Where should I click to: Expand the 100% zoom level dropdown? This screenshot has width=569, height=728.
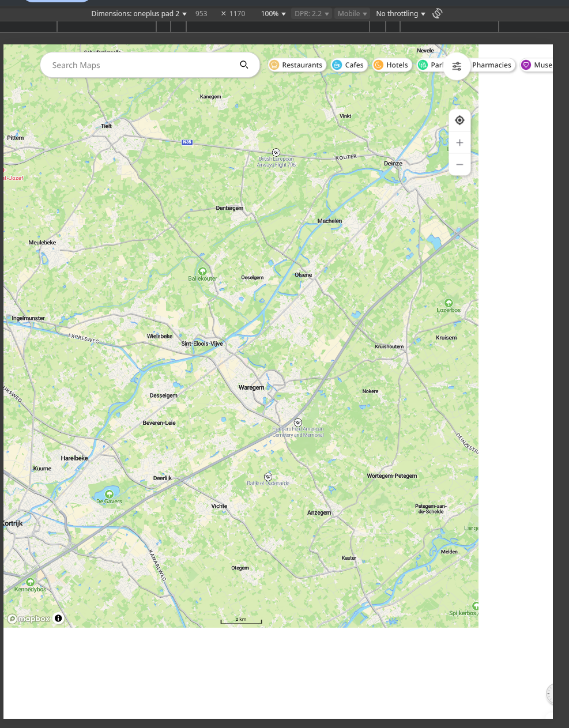pyautogui.click(x=273, y=13)
